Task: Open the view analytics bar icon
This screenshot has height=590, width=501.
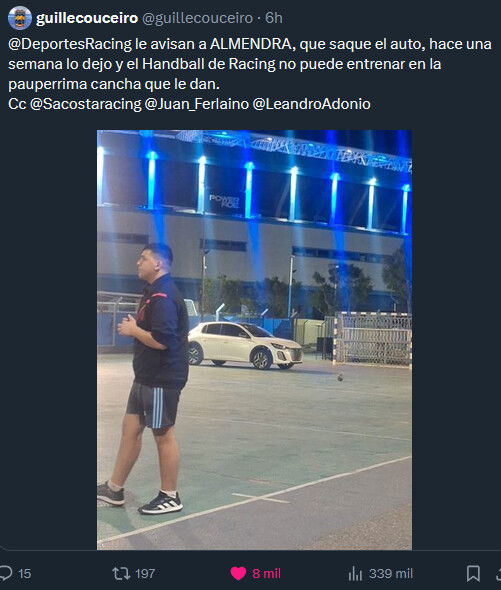Action: [355, 574]
